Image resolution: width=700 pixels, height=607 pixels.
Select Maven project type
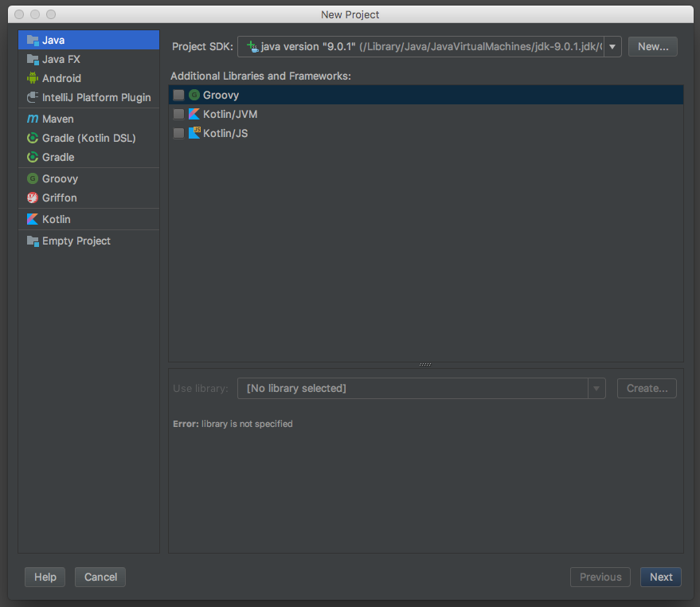89,119
